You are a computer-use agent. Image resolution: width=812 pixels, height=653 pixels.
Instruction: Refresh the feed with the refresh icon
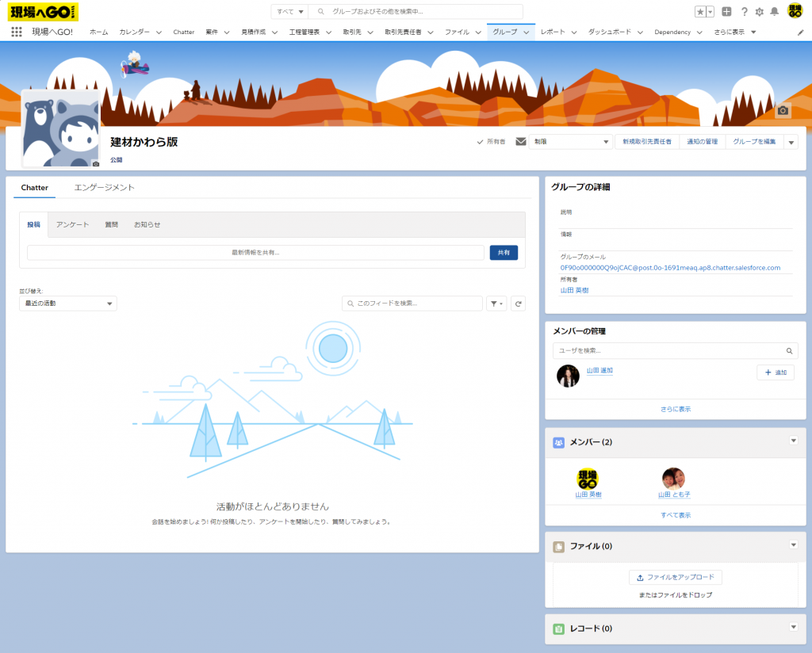pyautogui.click(x=518, y=303)
